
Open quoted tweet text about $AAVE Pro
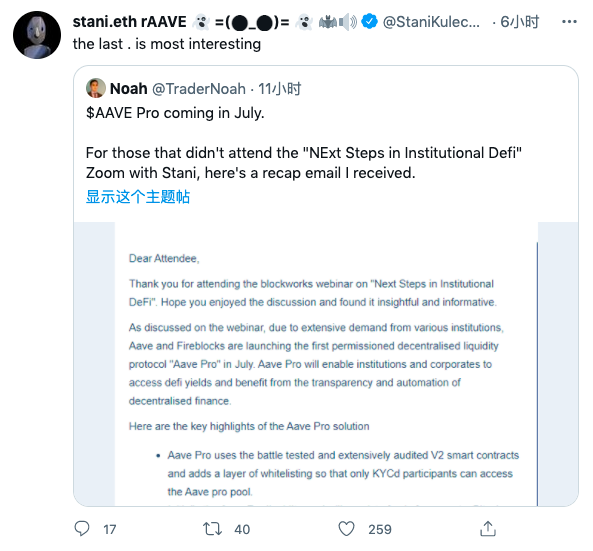(304, 143)
